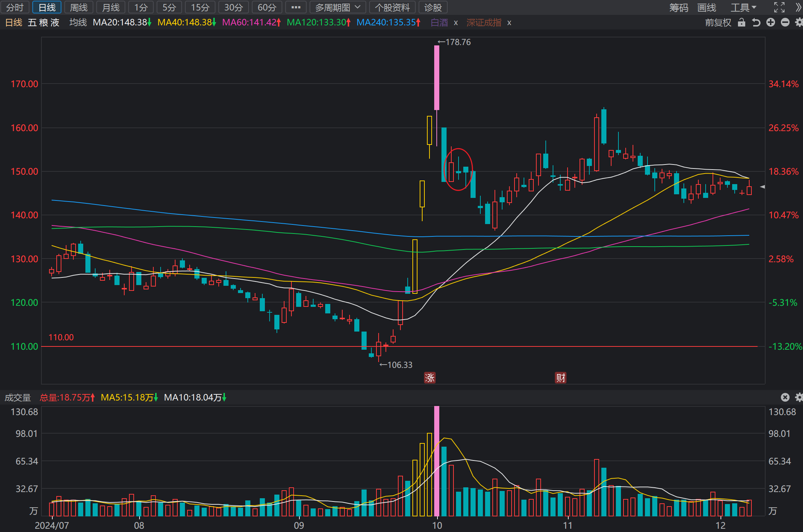803x532 pixels.
Task: Expand more periods with the ··· button
Action: click(296, 7)
